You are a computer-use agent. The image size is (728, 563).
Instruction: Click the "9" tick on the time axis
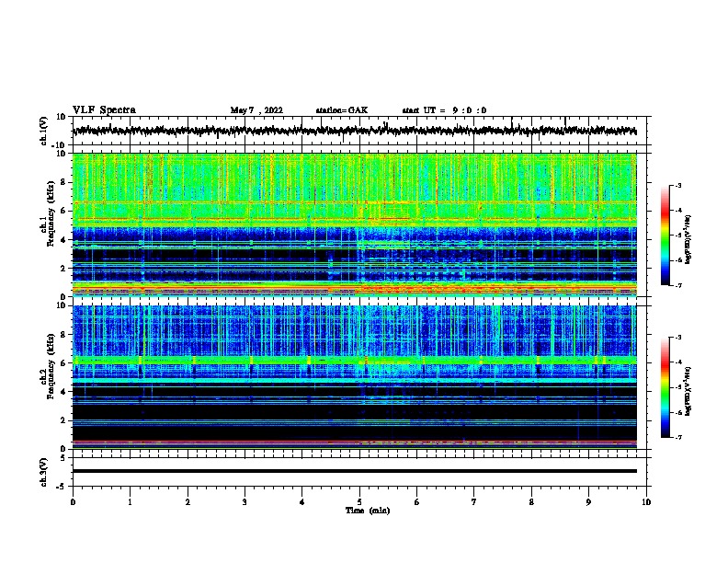588,502
